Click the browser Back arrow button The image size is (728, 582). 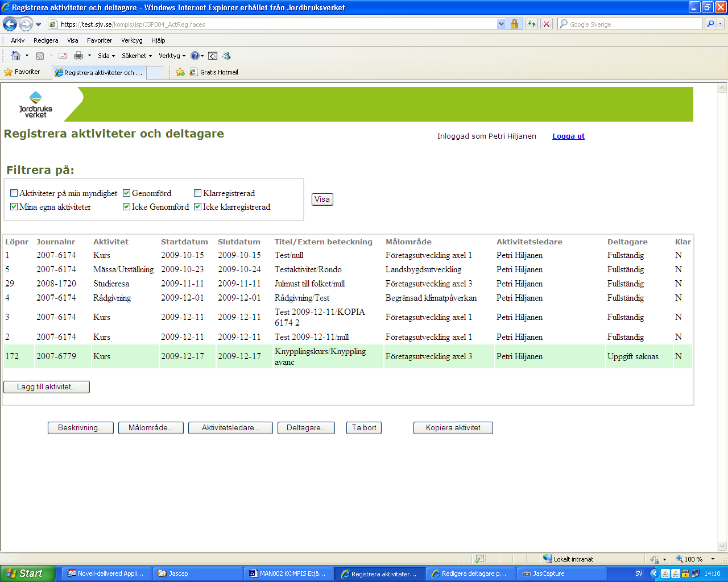pyautogui.click(x=10, y=24)
